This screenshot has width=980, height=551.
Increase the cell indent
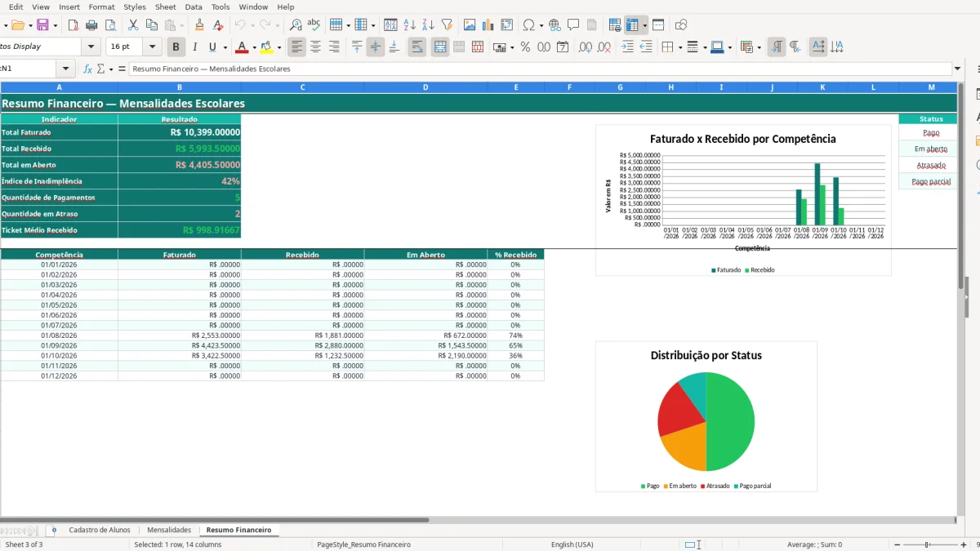coord(627,47)
